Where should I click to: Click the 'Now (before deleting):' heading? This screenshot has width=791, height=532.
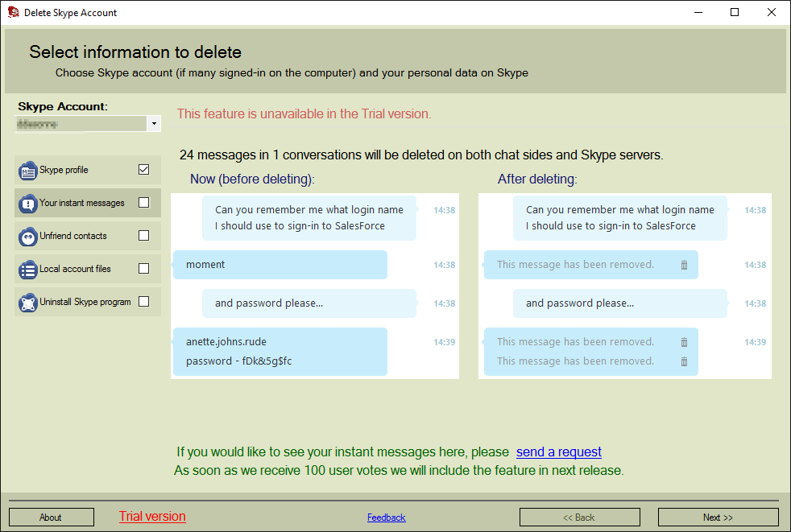(x=252, y=179)
